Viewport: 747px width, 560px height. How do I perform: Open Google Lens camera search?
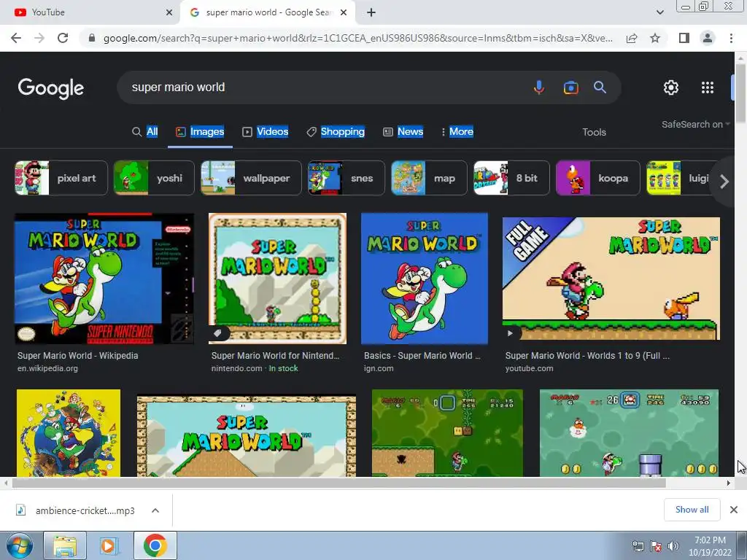coord(570,87)
